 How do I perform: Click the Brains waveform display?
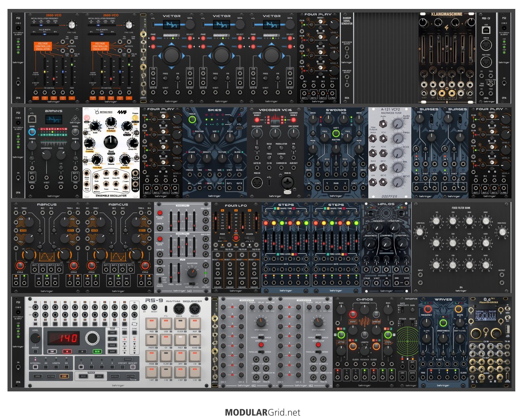point(54,120)
